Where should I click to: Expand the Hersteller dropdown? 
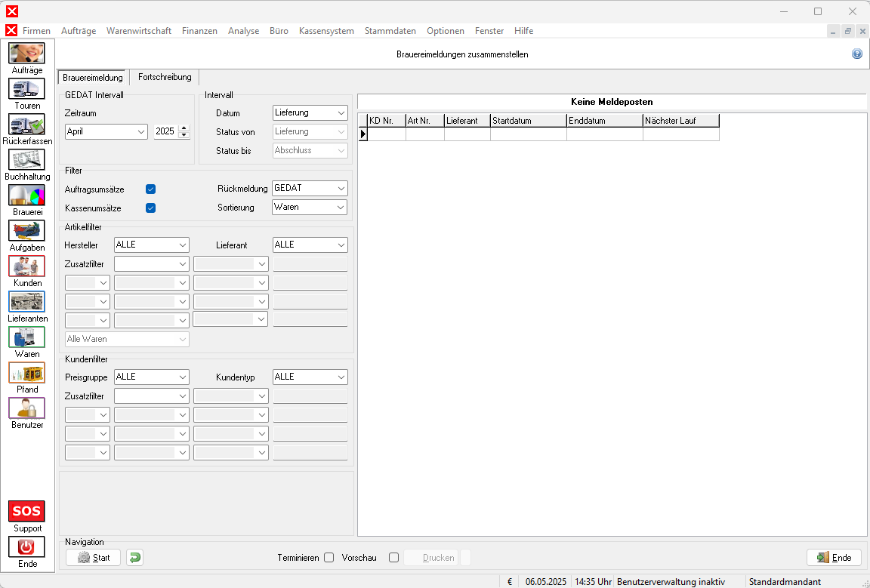[x=151, y=245]
